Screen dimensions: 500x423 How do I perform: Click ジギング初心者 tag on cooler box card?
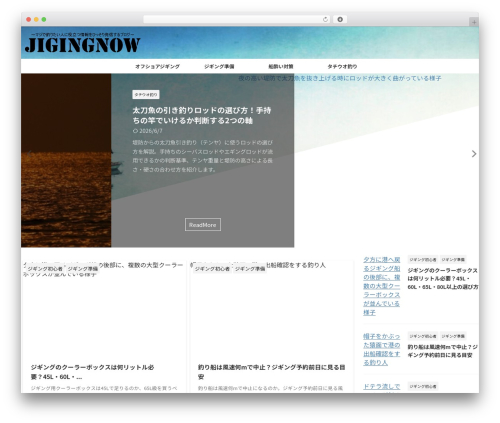[x=45, y=269]
